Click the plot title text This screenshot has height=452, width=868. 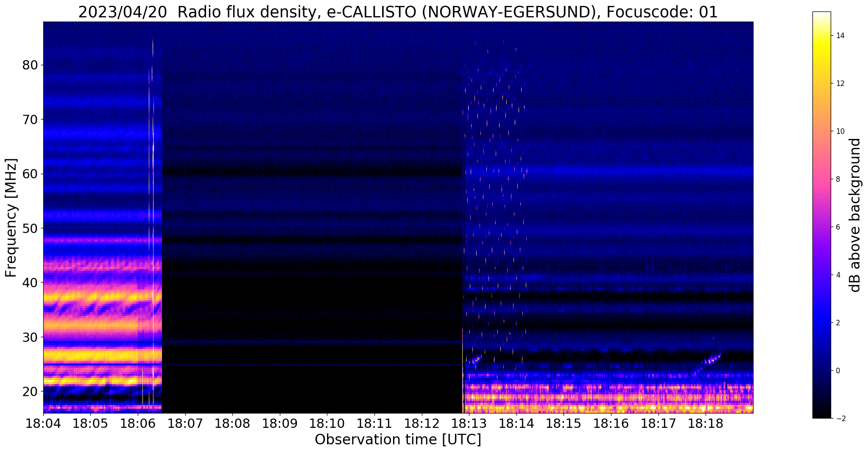(x=398, y=12)
